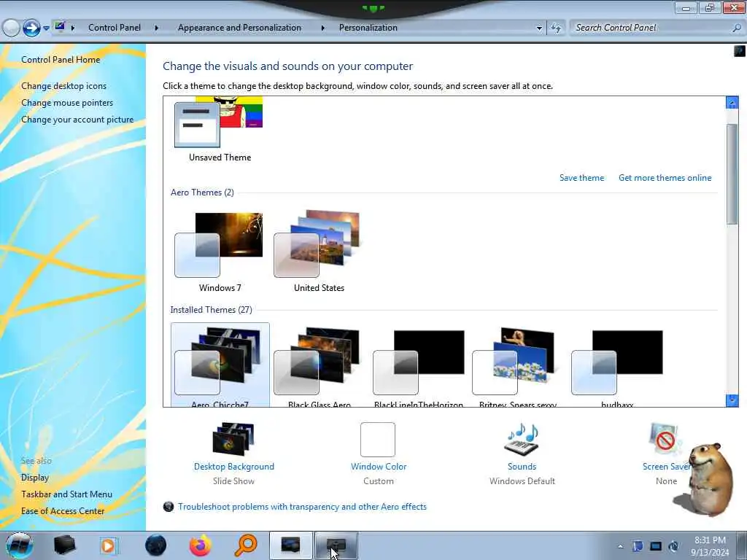Launch Firefox from the taskbar
This screenshot has height=560, width=747.
(x=201, y=545)
